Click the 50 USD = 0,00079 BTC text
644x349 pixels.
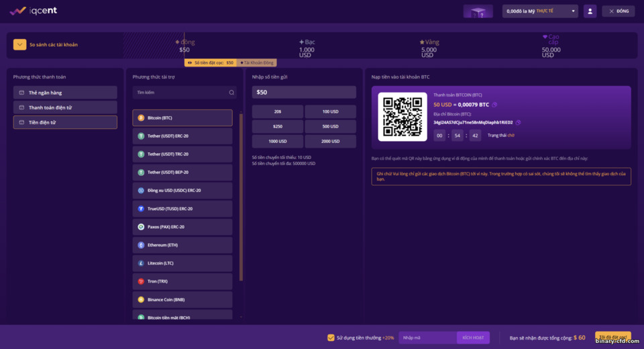[x=462, y=105]
